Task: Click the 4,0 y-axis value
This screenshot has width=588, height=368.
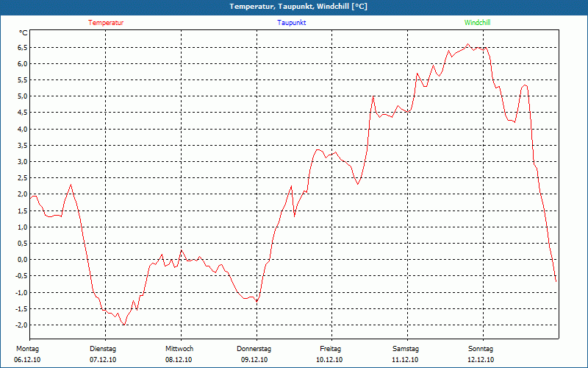Action: pyautogui.click(x=22, y=130)
